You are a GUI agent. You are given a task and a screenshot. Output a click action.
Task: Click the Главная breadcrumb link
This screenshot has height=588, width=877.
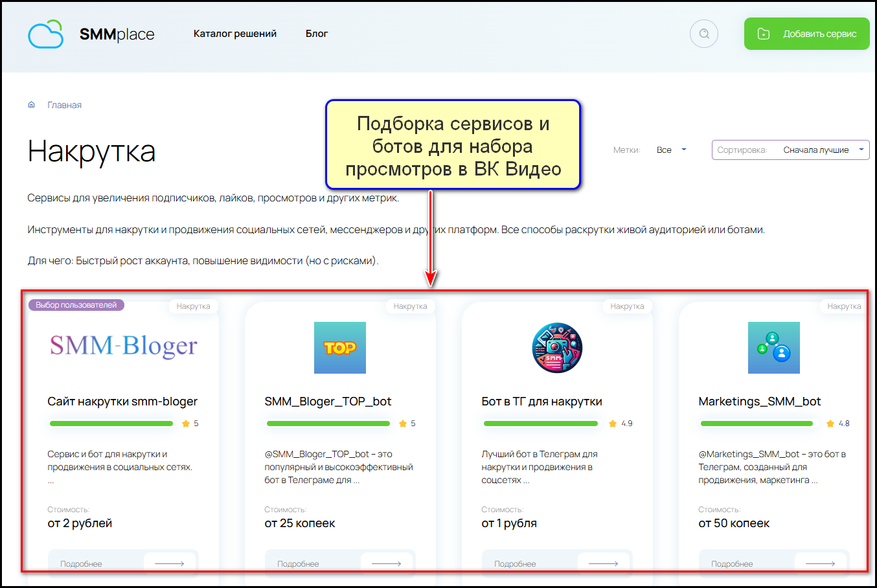[64, 105]
